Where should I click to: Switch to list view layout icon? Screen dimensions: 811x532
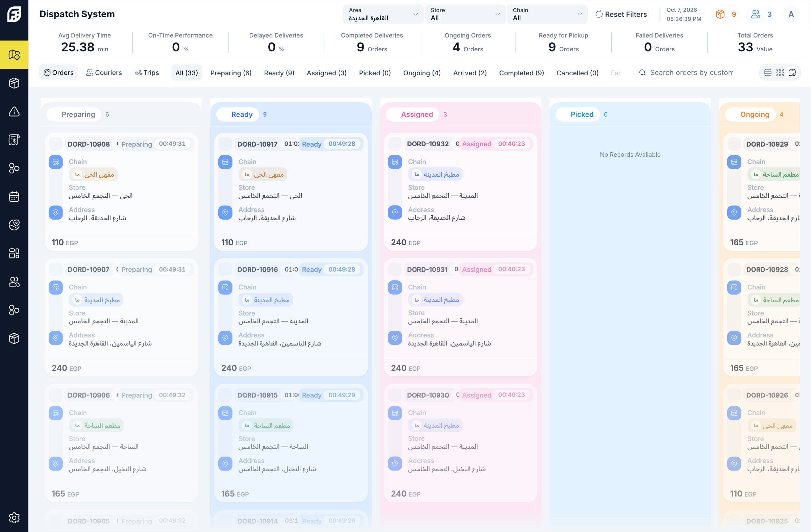tap(768, 73)
